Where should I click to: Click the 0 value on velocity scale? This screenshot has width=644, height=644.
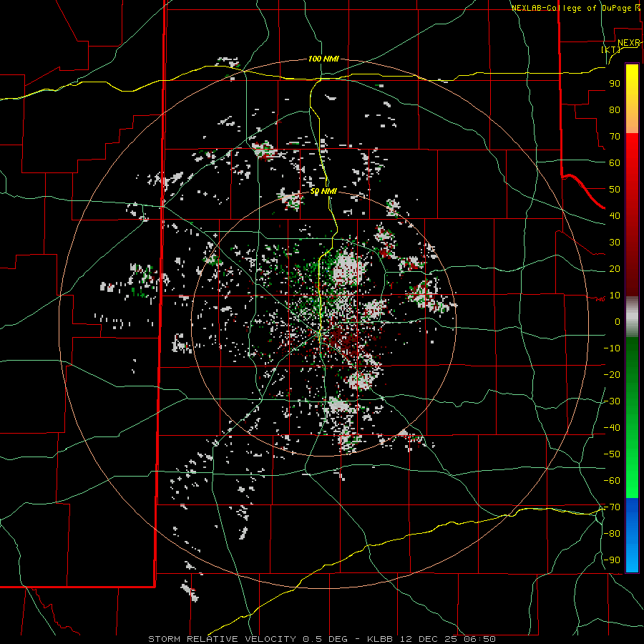pyautogui.click(x=618, y=321)
